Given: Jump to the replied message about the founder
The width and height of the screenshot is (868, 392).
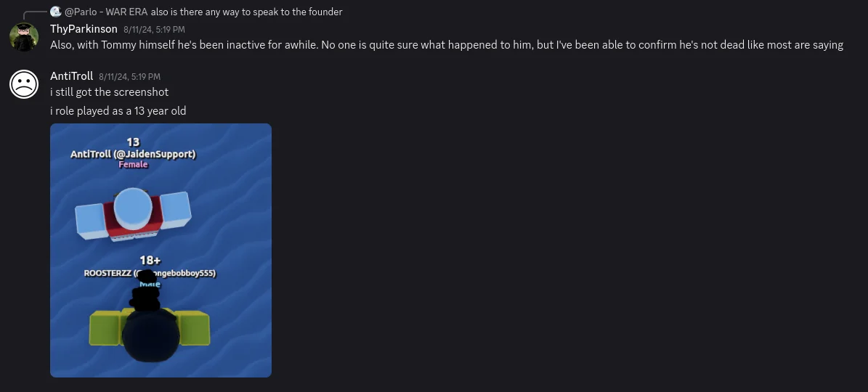Looking at the screenshot, I should (246, 12).
